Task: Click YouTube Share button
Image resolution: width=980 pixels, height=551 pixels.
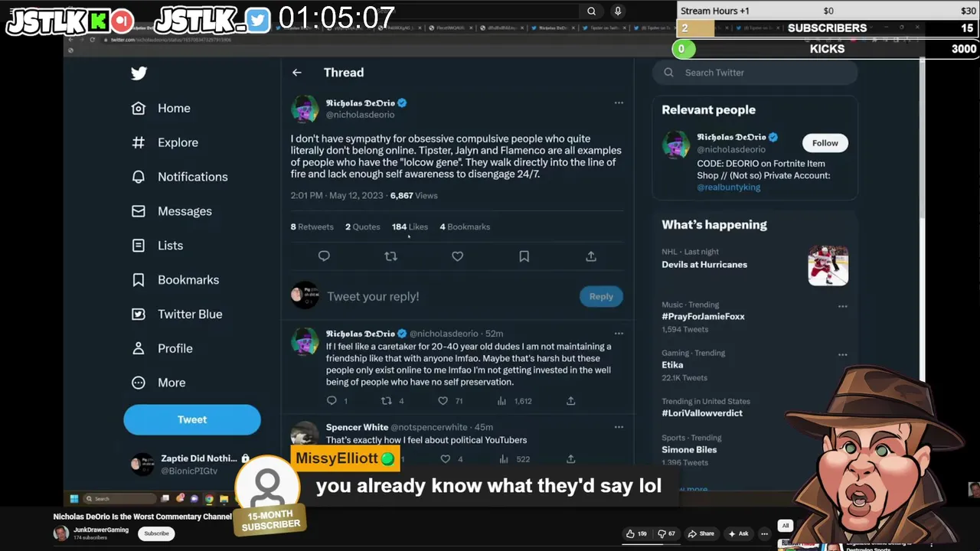Action: click(701, 533)
